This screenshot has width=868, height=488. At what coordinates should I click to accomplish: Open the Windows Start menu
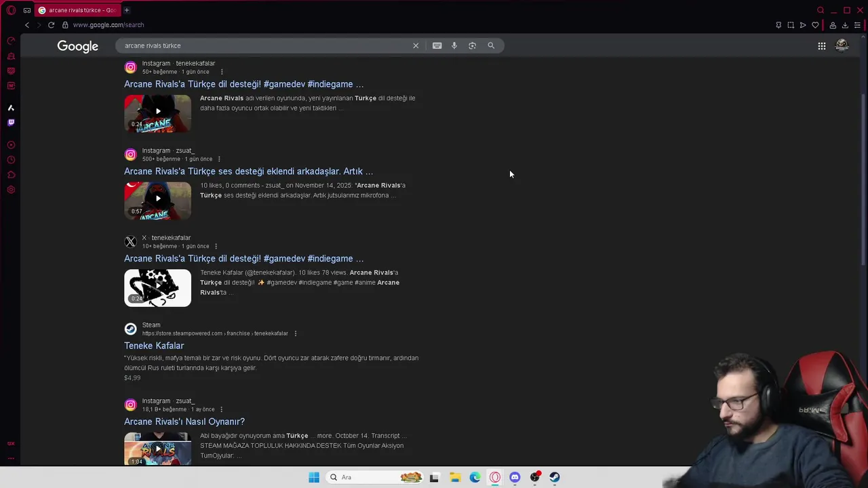click(x=314, y=477)
